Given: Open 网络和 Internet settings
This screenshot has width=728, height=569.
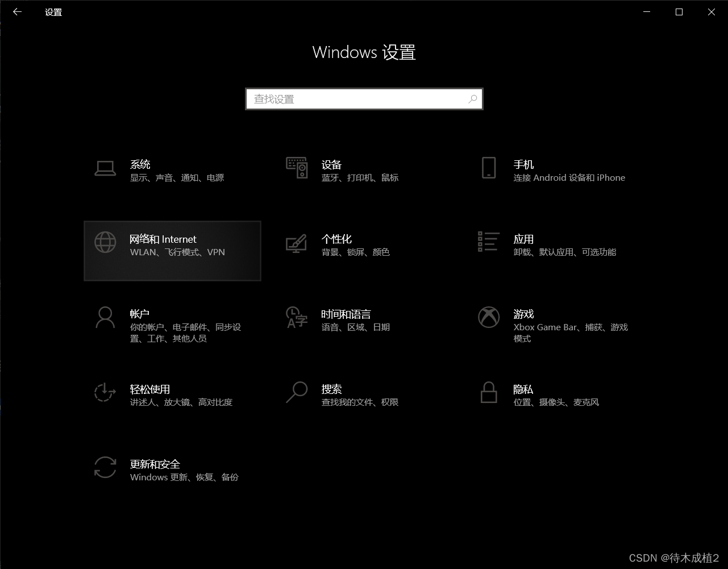Looking at the screenshot, I should 172,251.
